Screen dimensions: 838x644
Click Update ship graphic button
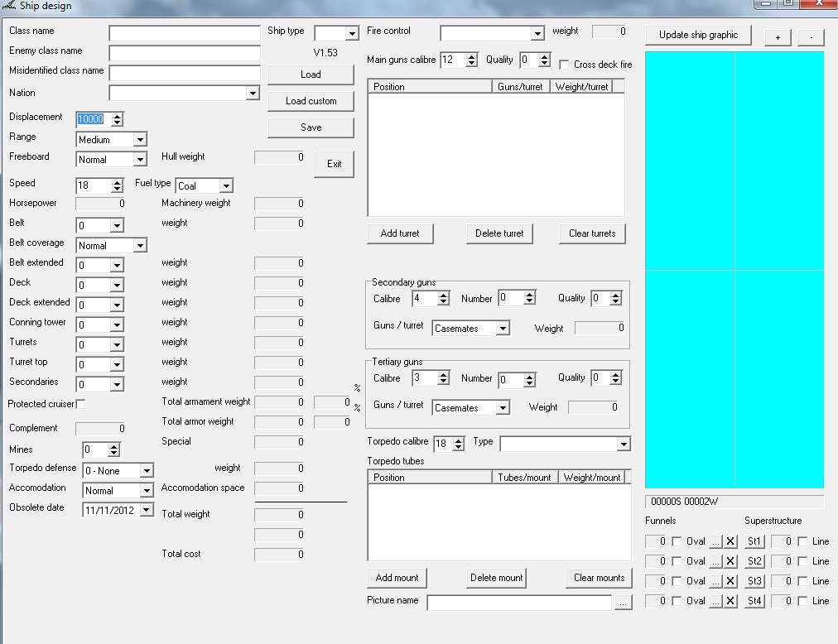(x=698, y=35)
